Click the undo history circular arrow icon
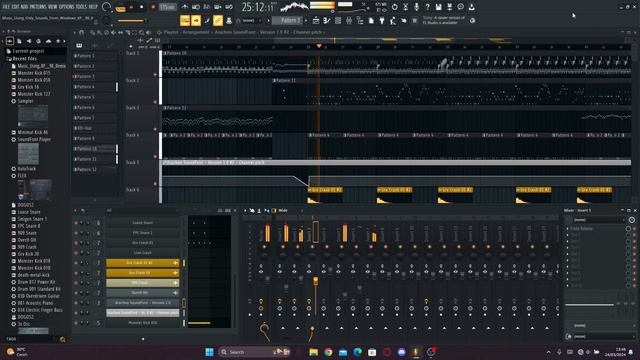Image resolution: width=640 pixels, height=360 pixels. (x=394, y=7)
